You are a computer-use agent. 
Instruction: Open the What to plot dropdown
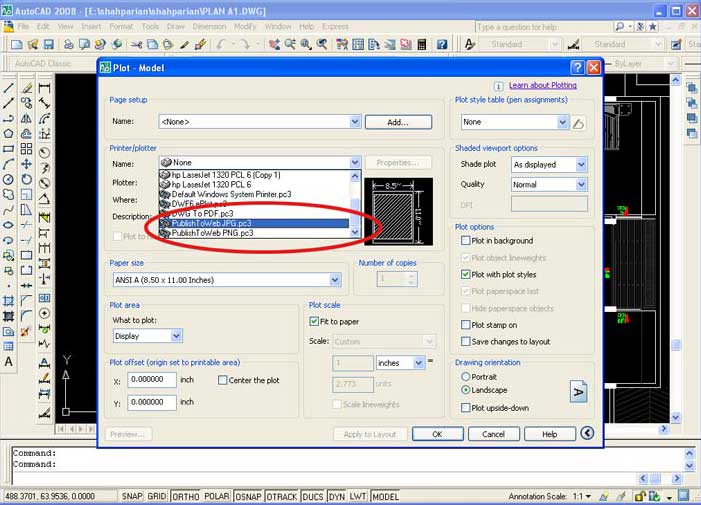(176, 336)
